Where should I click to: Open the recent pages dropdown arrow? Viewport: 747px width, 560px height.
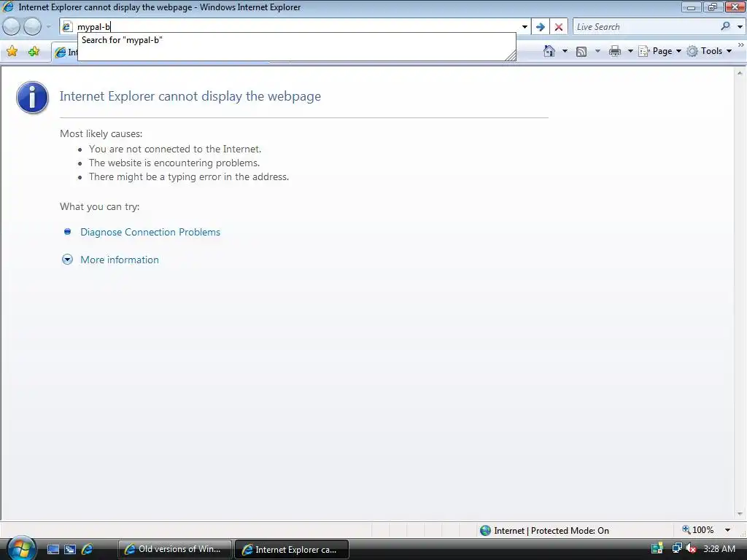pyautogui.click(x=48, y=27)
